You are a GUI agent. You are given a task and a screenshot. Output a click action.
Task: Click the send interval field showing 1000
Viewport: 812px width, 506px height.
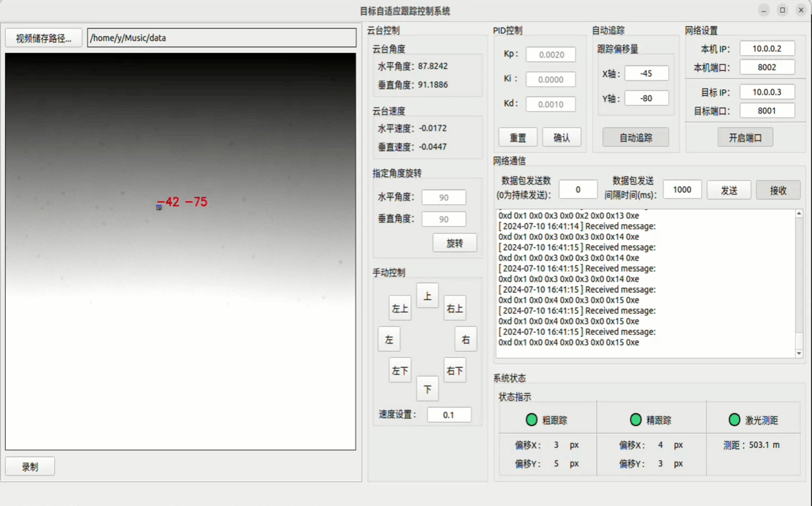coord(682,190)
